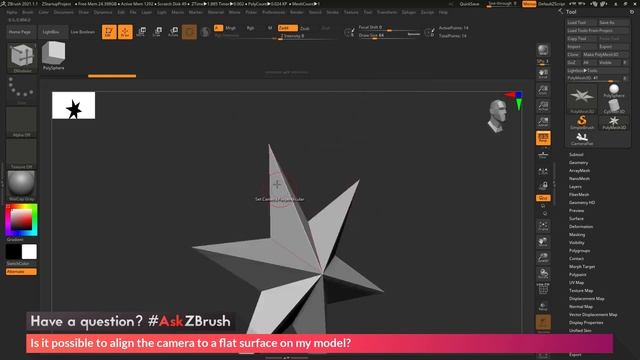Toggle the Zadd button

(x=288, y=28)
